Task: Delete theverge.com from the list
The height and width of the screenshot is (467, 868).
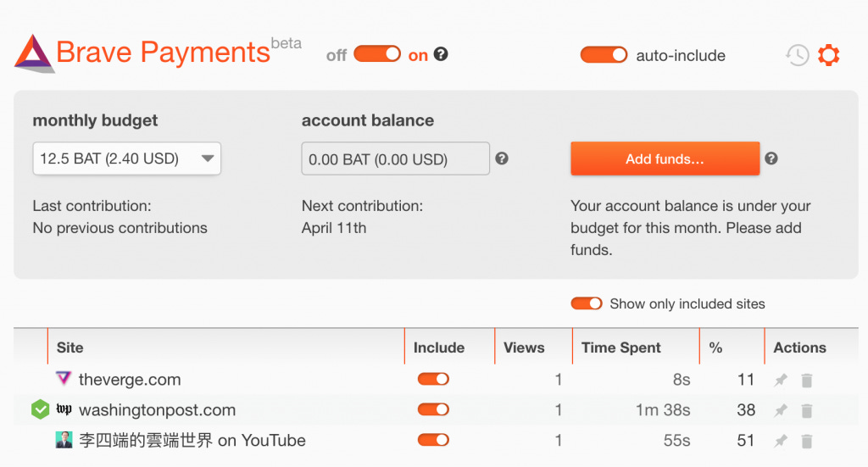Action: (807, 381)
